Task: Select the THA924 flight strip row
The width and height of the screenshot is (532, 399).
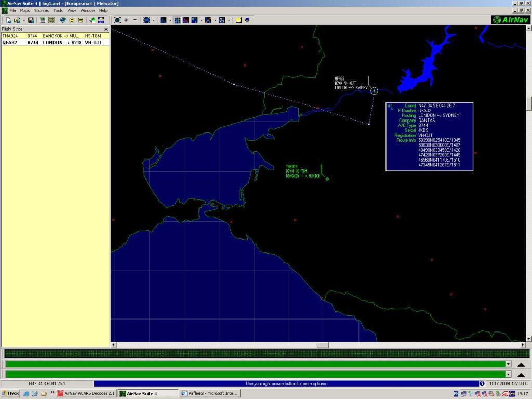Action: pos(55,36)
